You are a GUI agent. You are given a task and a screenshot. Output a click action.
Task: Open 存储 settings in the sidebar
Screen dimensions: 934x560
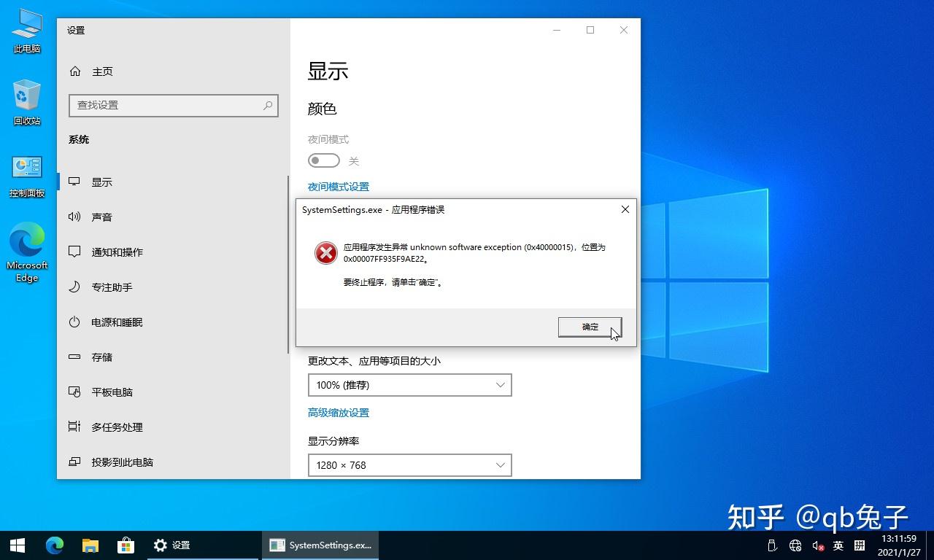click(102, 357)
